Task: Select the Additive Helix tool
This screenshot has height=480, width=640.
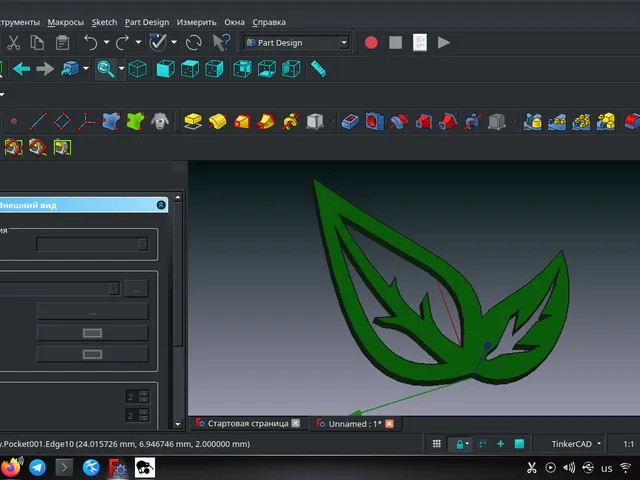Action: (291, 121)
